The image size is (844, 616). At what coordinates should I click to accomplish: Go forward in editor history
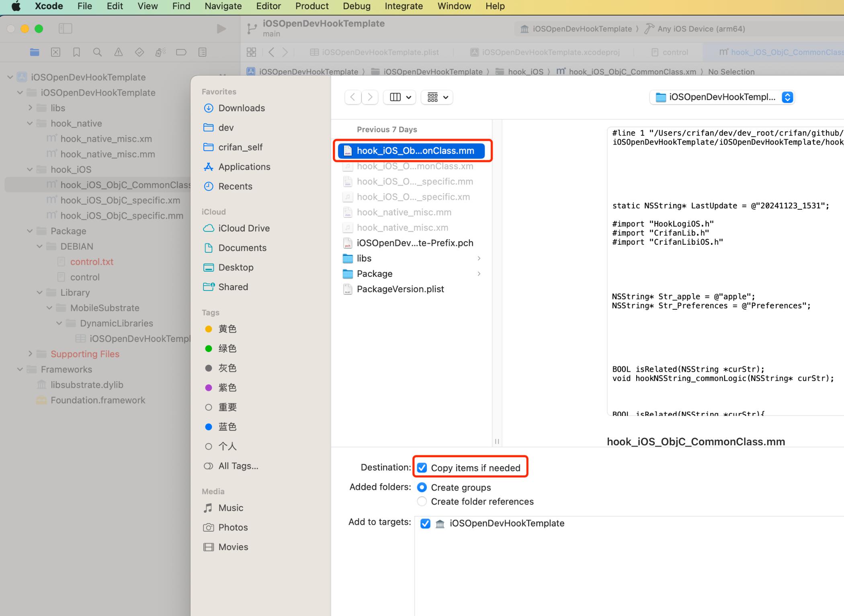[x=285, y=52]
